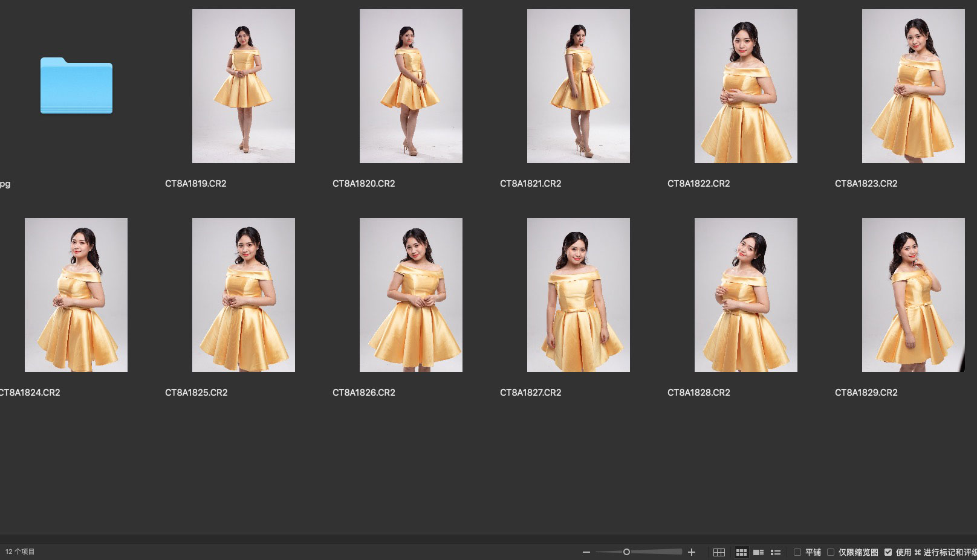Enable the 平铺 tile checkbox

(x=797, y=552)
